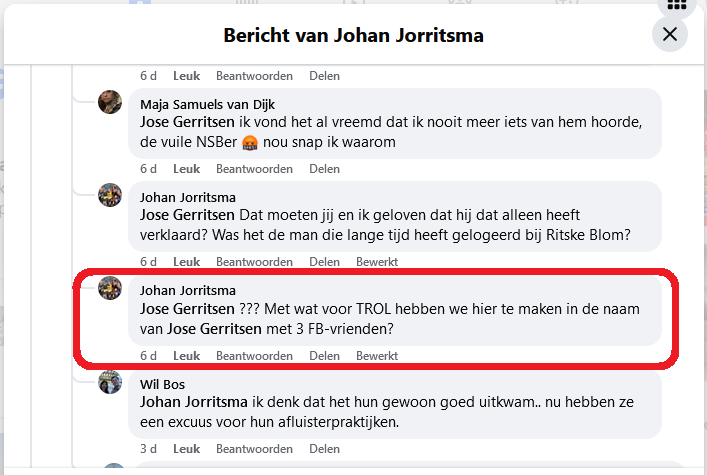Open Wil Bos's profile picture
The image size is (707, 475).
[110, 383]
